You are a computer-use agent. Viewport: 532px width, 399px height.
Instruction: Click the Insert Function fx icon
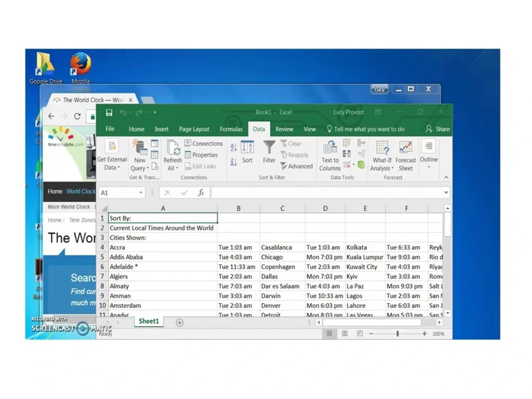pos(201,193)
